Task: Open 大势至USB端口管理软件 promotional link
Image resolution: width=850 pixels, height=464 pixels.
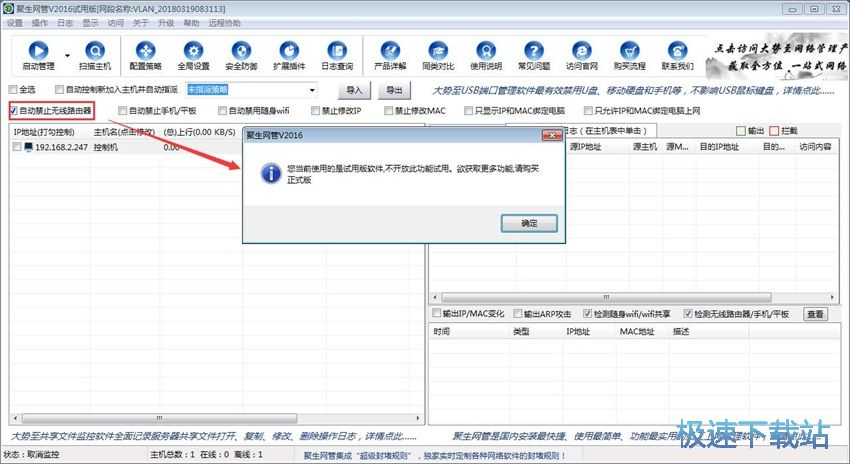Action: coord(633,91)
